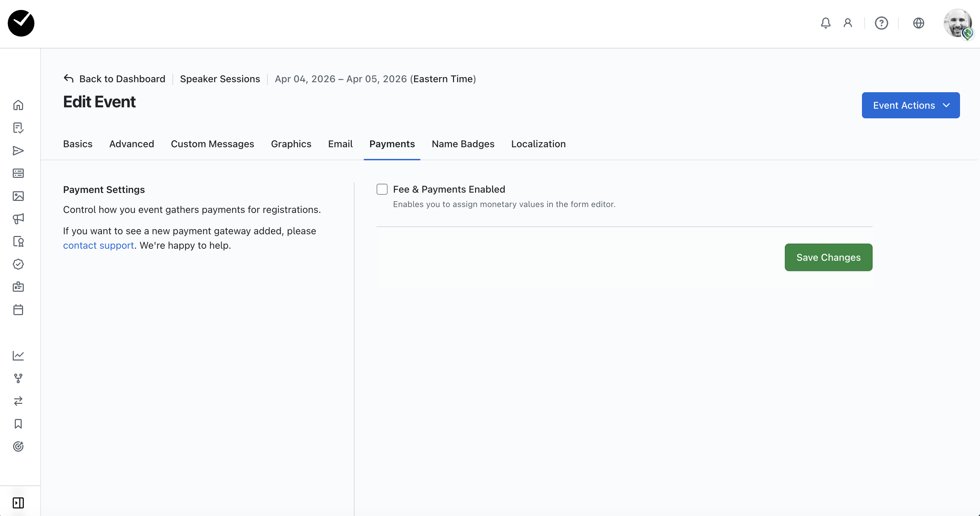Open the image gallery sidebar icon
980x516 pixels.
18,196
